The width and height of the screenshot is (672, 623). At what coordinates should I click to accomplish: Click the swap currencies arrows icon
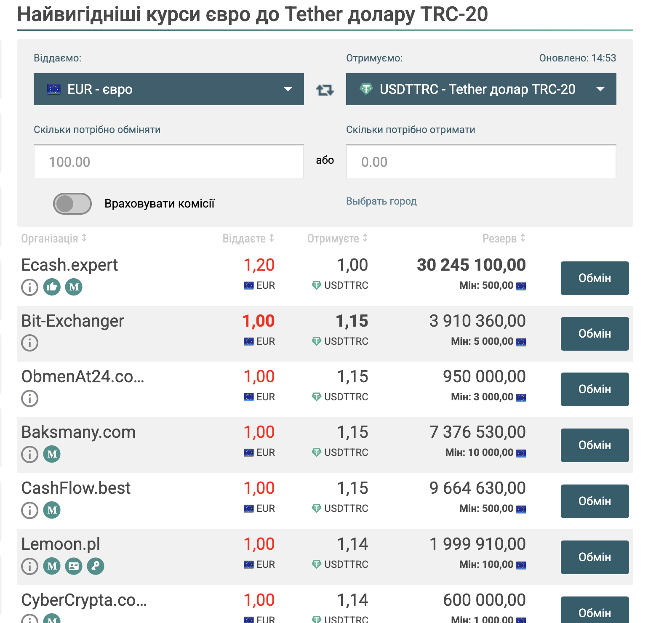[x=325, y=90]
